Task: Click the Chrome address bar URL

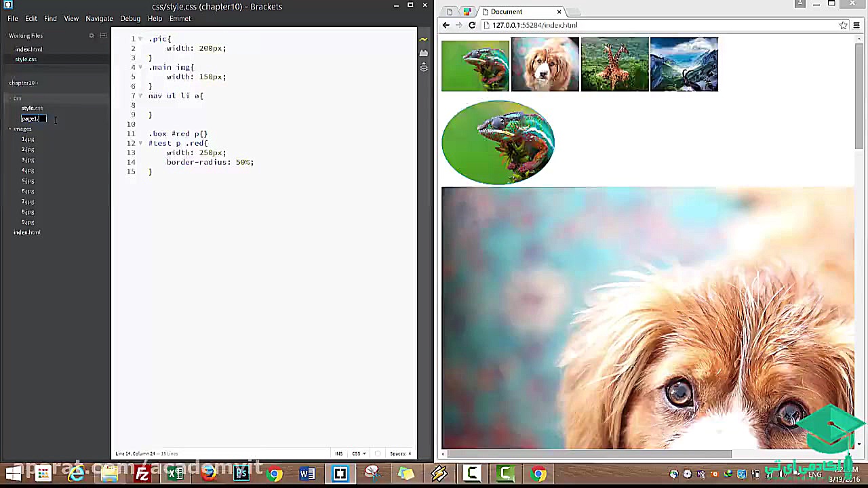Action: point(535,25)
